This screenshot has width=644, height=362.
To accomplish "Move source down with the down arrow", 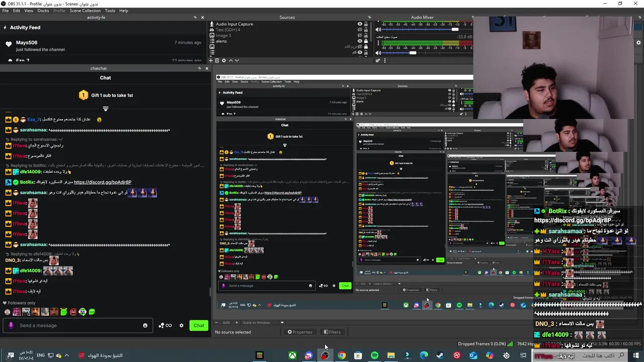I will coord(237,60).
